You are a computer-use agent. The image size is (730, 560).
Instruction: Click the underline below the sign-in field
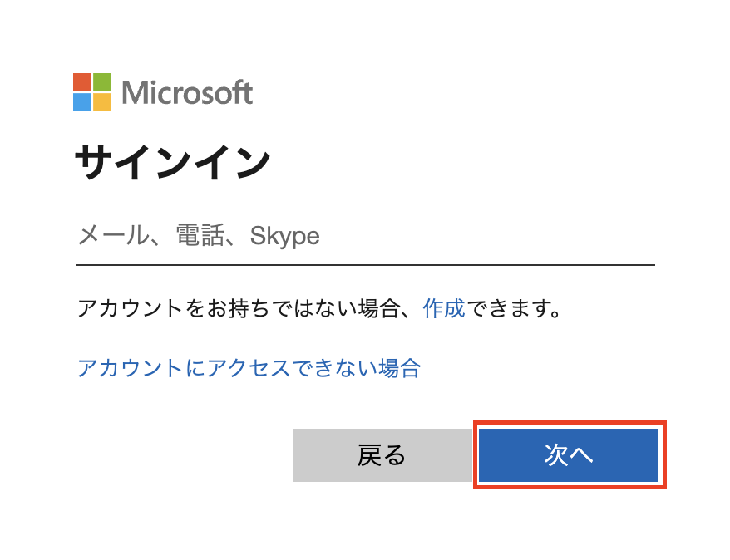point(366,265)
